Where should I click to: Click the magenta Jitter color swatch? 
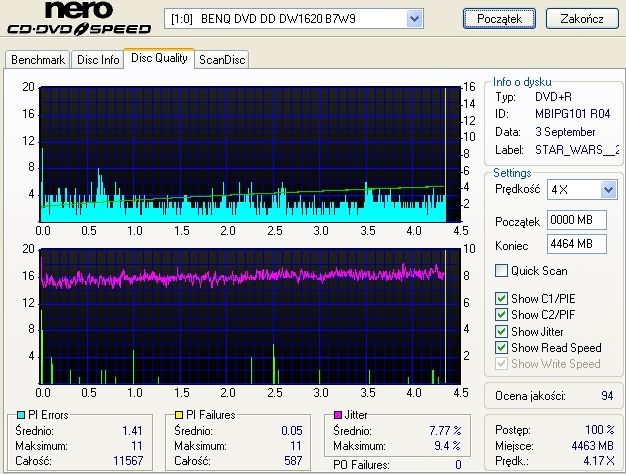click(x=338, y=415)
